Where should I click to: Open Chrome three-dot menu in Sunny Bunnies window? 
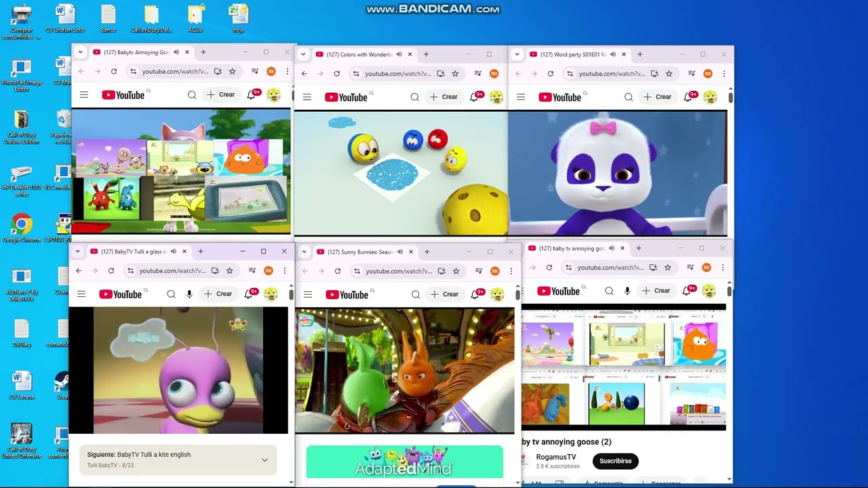tap(511, 271)
